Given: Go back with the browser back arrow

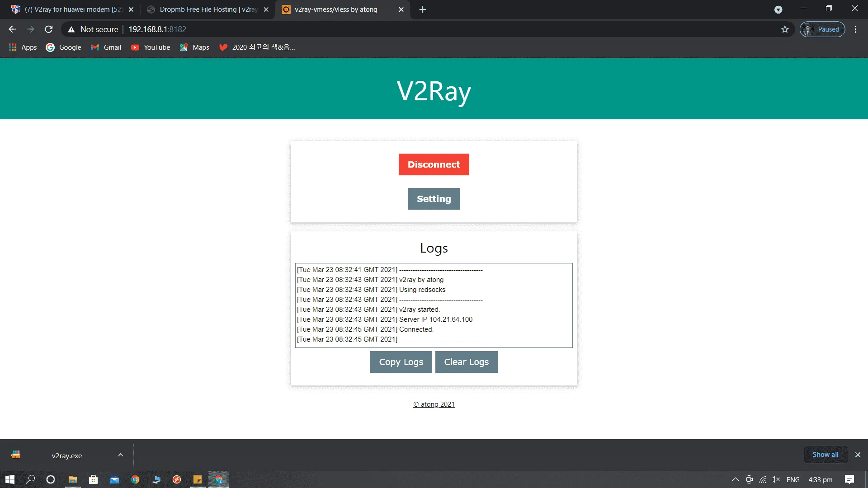Looking at the screenshot, I should (x=12, y=29).
